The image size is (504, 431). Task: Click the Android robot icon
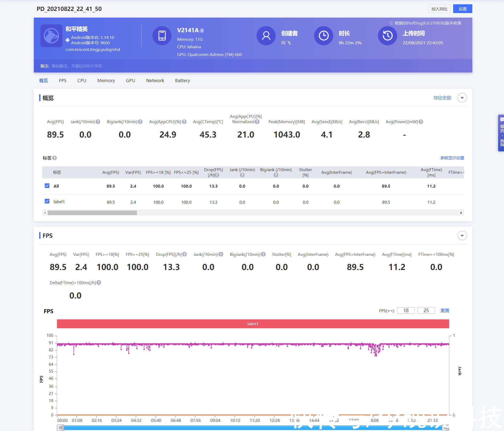[x=68, y=40]
